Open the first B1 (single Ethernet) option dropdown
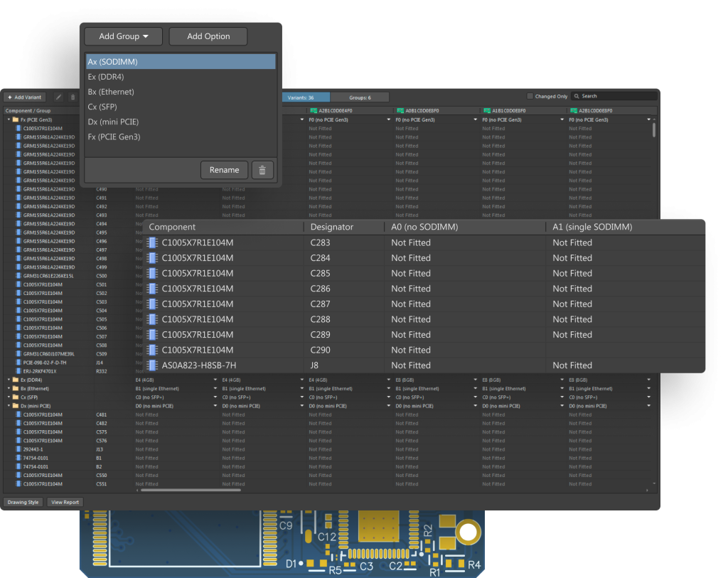This screenshot has width=728, height=578. pyautogui.click(x=215, y=389)
